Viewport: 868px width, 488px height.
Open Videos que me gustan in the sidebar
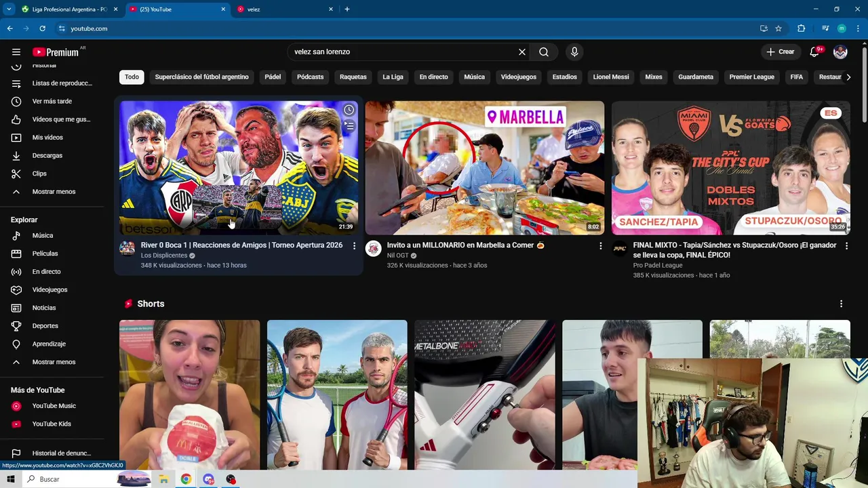(52, 119)
